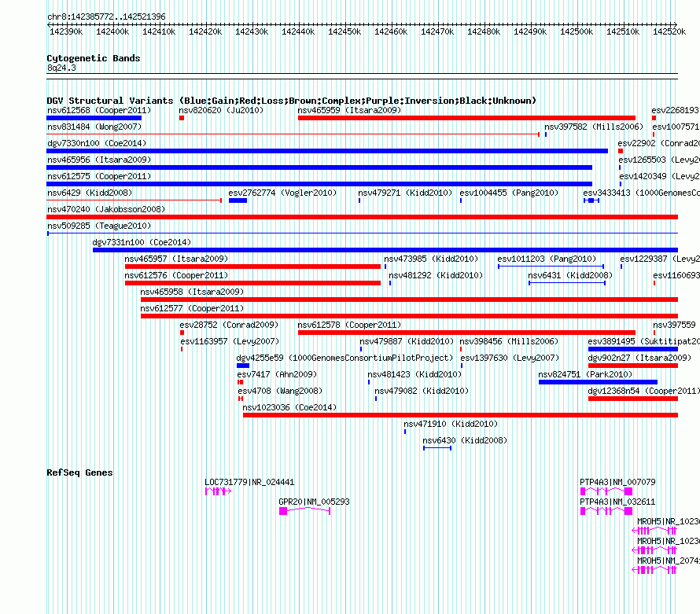Click the blue bar under esv3891495
700x614 pixels.
point(633,349)
